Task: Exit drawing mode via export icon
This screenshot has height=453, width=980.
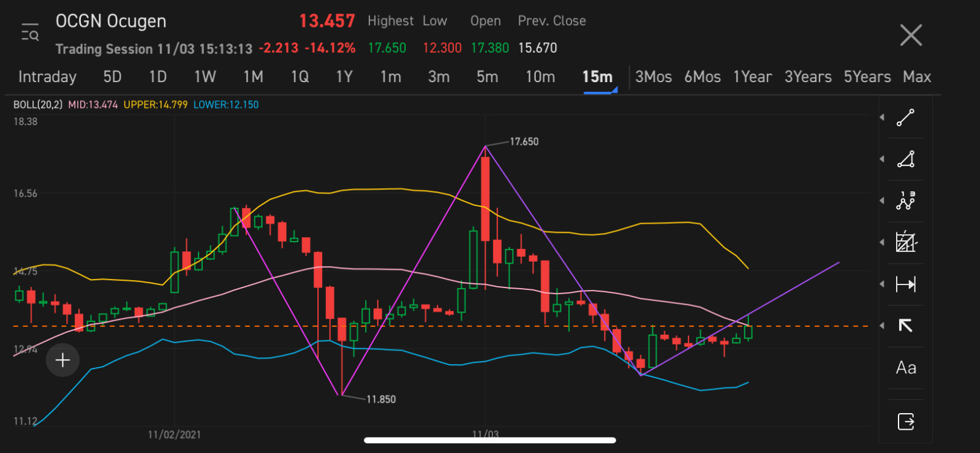Action: [906, 421]
